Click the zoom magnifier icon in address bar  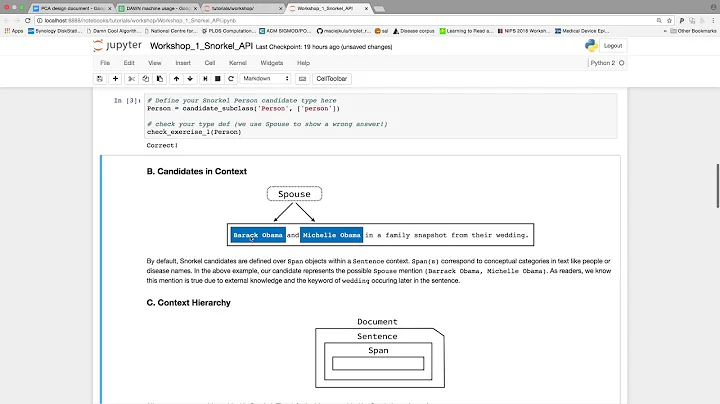[x=659, y=21]
